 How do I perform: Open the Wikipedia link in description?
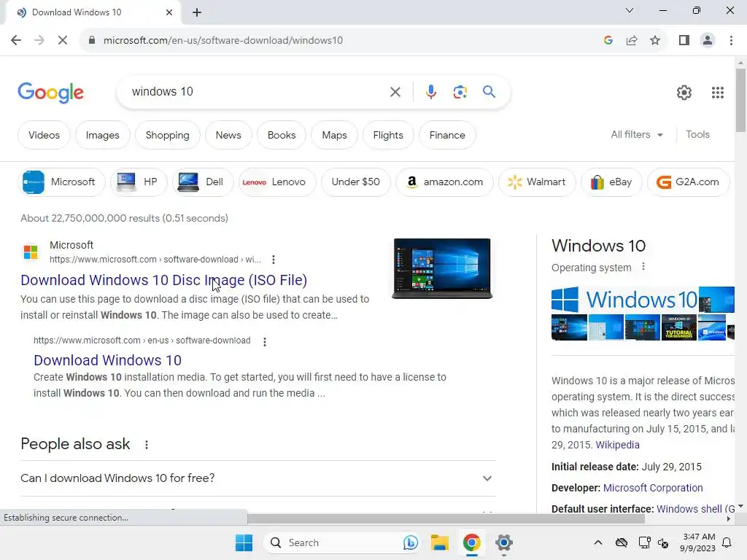pyautogui.click(x=617, y=445)
